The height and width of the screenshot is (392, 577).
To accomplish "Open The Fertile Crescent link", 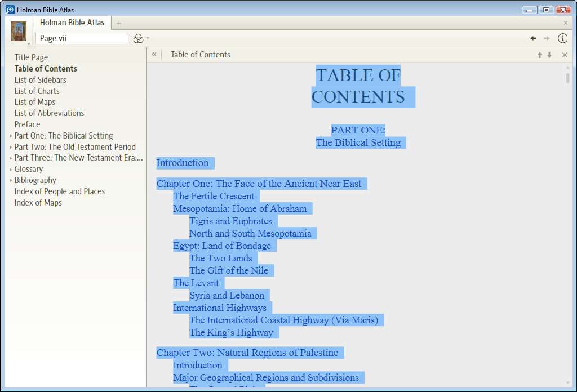I will pyautogui.click(x=214, y=196).
